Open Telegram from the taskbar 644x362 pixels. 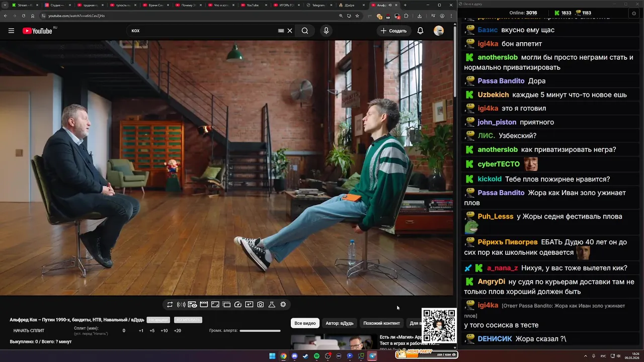[x=372, y=356]
